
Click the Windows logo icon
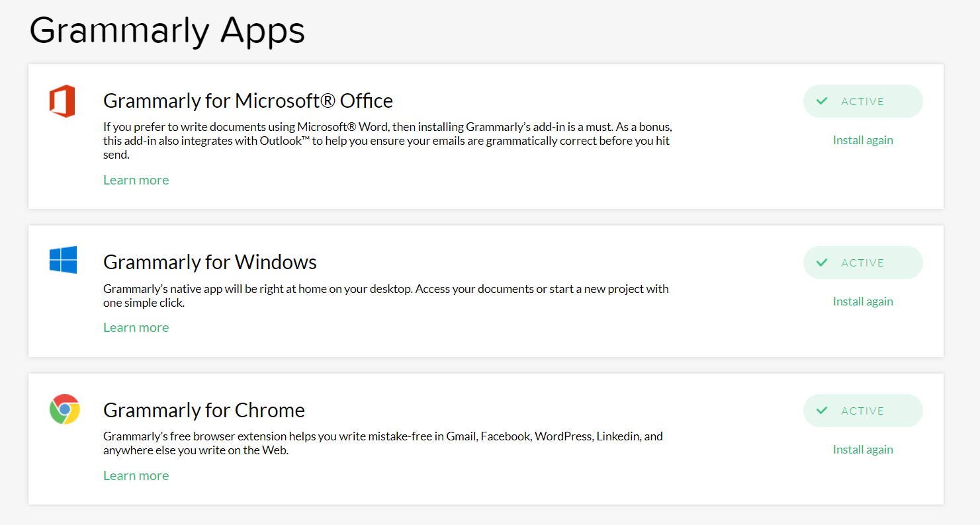pos(63,260)
